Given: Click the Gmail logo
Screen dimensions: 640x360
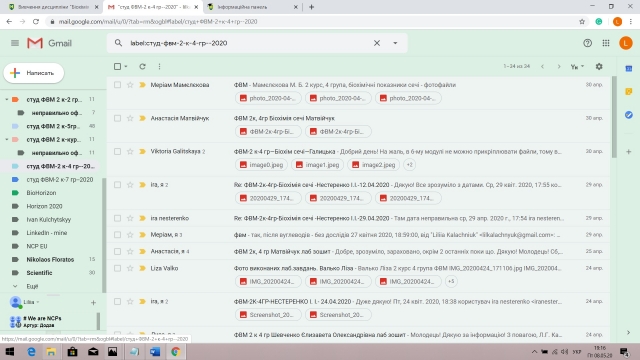Looking at the screenshot, I should click(x=49, y=43).
